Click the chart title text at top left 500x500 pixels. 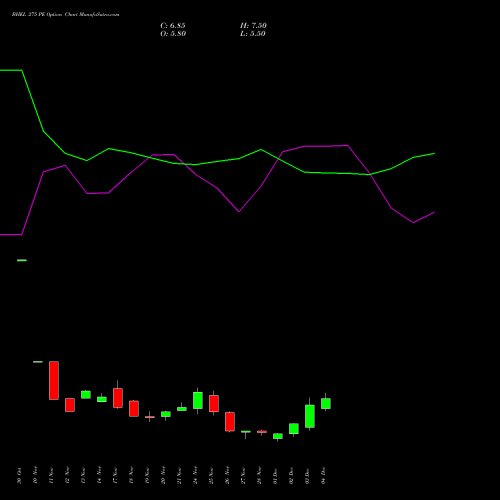(x=65, y=15)
